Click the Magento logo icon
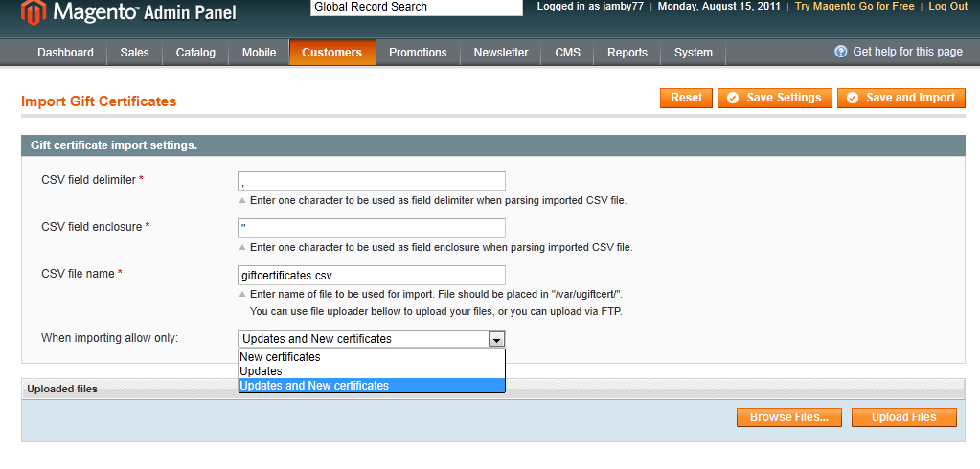This screenshot has height=469, width=980. [34, 12]
